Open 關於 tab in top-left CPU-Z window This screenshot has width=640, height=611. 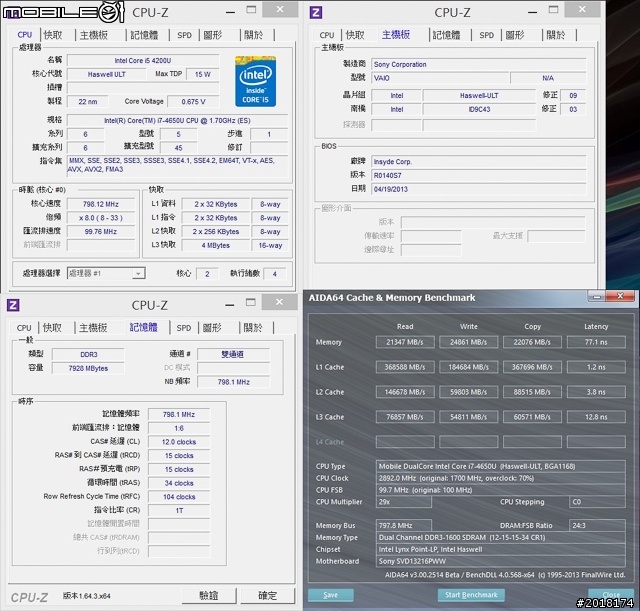pyautogui.click(x=253, y=35)
